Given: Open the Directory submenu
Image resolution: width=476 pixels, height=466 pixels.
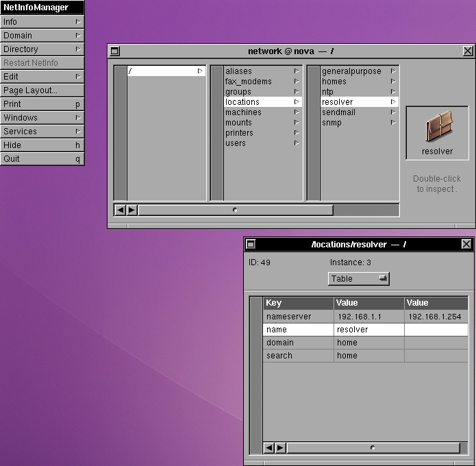Looking at the screenshot, I should [x=41, y=49].
